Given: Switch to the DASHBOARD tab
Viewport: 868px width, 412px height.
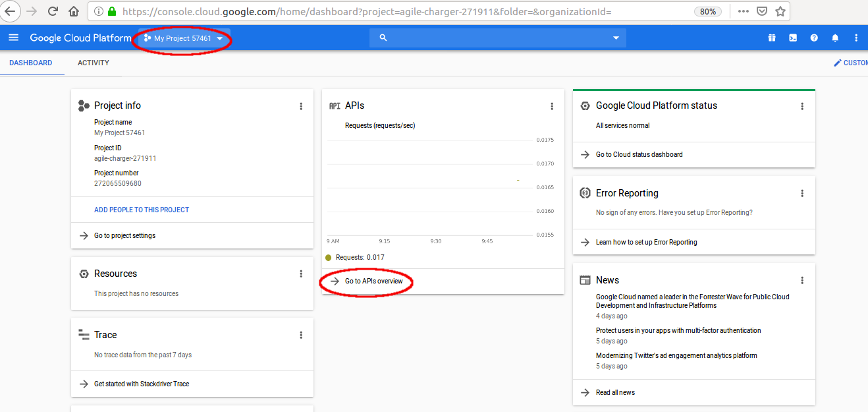Looking at the screenshot, I should pyautogui.click(x=31, y=63).
